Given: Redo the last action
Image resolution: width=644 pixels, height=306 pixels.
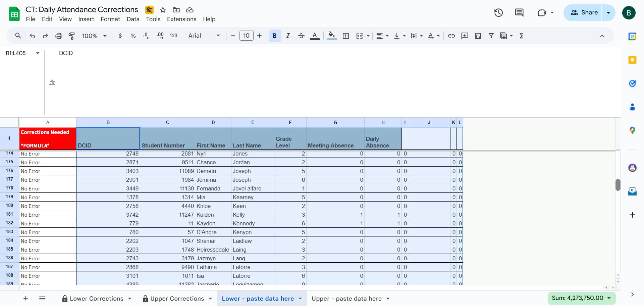Looking at the screenshot, I should tap(45, 36).
